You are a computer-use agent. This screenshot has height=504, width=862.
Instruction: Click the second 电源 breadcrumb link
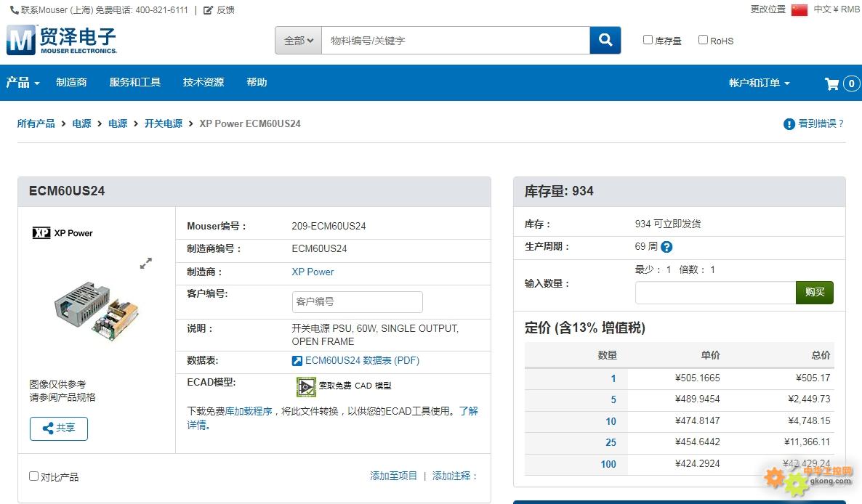point(118,123)
